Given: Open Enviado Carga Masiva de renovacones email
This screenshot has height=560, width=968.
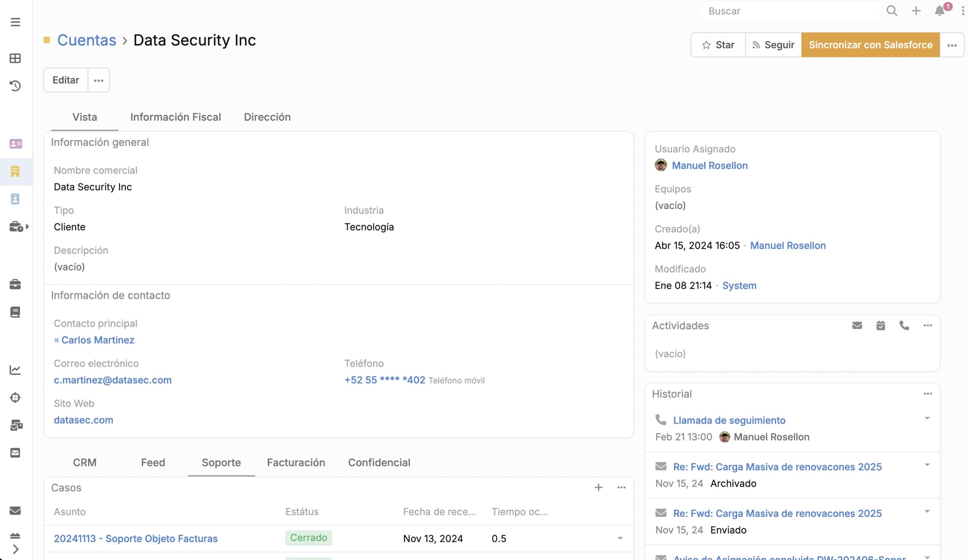Looking at the screenshot, I should (x=777, y=513).
